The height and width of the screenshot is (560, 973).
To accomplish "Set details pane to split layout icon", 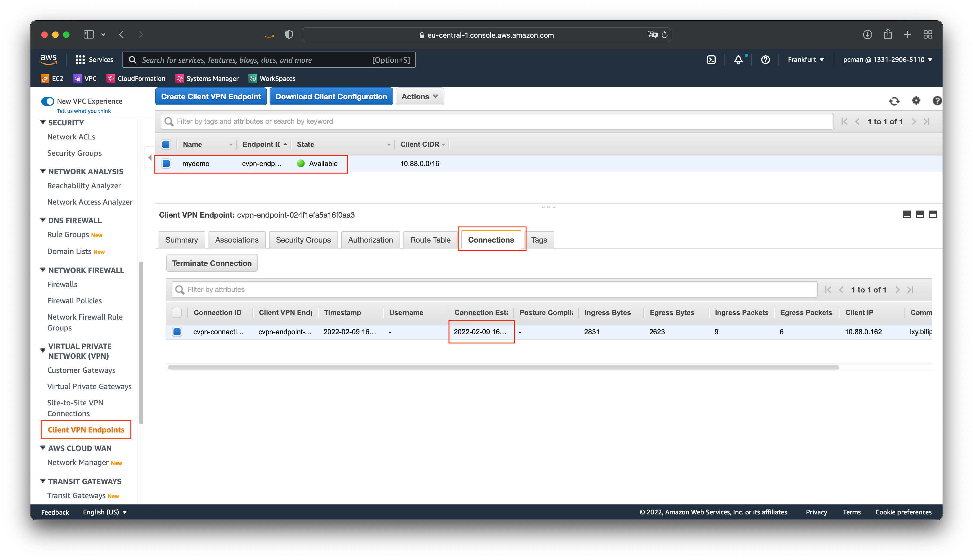I will coord(920,214).
